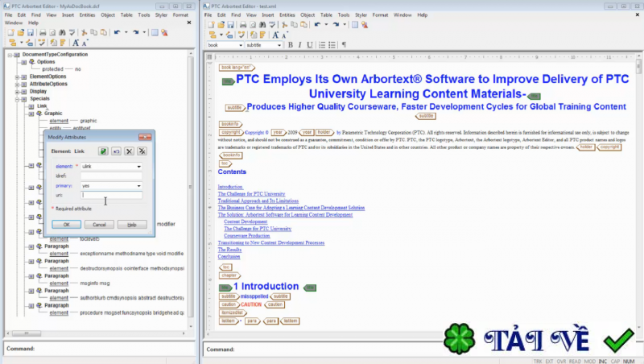This screenshot has height=364, width=644.
Task: Open undo history arrow in test.xml toolbar
Action: (x=326, y=25)
